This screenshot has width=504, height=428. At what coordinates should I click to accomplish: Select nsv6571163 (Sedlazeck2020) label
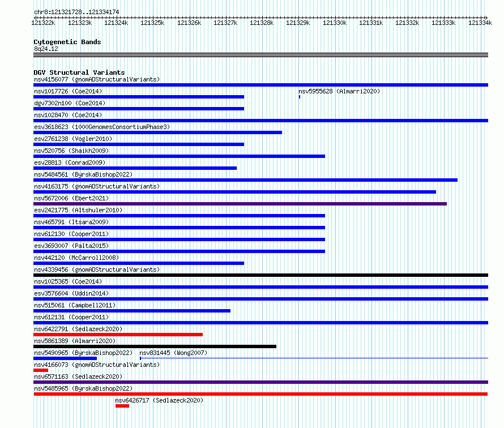[78, 376]
